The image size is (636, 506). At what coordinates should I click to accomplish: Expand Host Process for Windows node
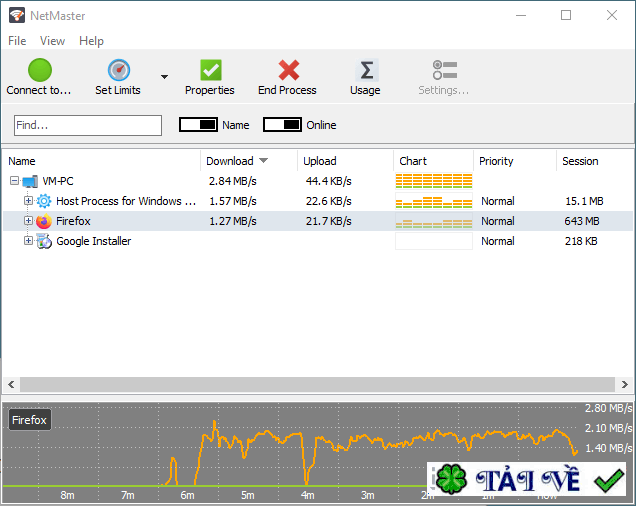coord(28,200)
